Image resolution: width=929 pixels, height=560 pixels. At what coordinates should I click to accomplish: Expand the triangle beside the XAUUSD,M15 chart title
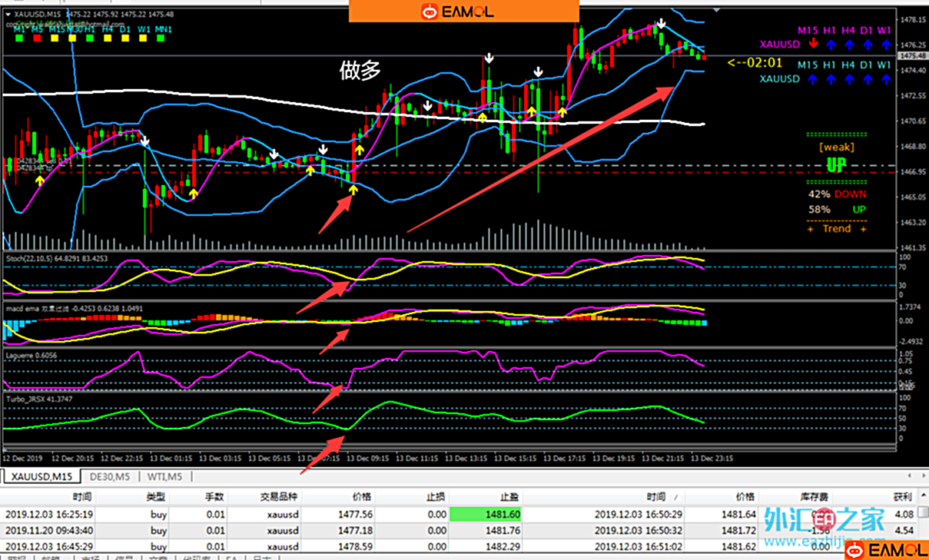8,14
